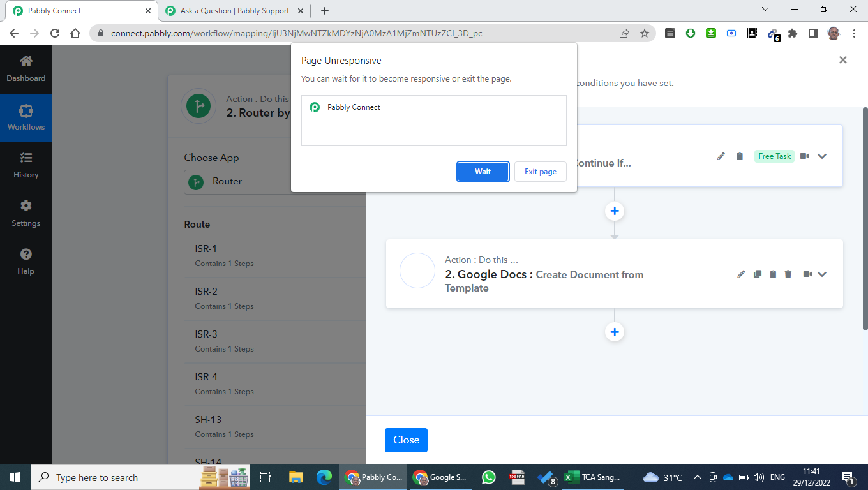Image resolution: width=868 pixels, height=490 pixels.
Task: Expand the Google Docs step chevron
Action: coord(822,274)
